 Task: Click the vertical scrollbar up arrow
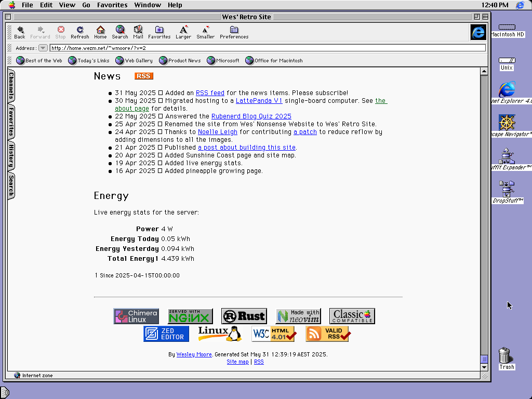(484, 71)
